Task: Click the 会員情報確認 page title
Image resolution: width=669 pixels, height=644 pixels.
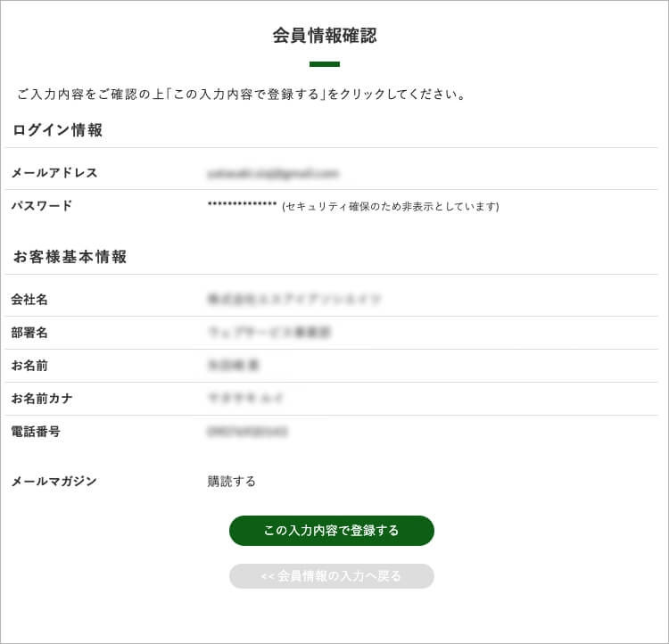Action: click(325, 36)
